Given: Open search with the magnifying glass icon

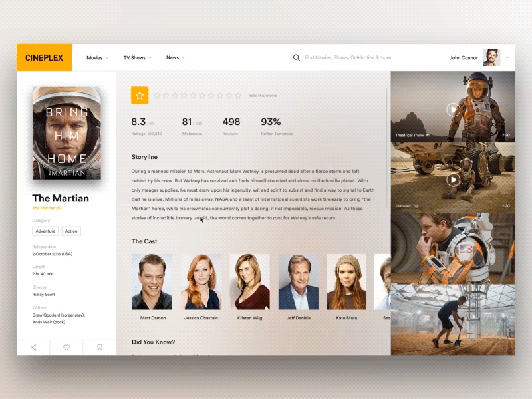Looking at the screenshot, I should [296, 58].
